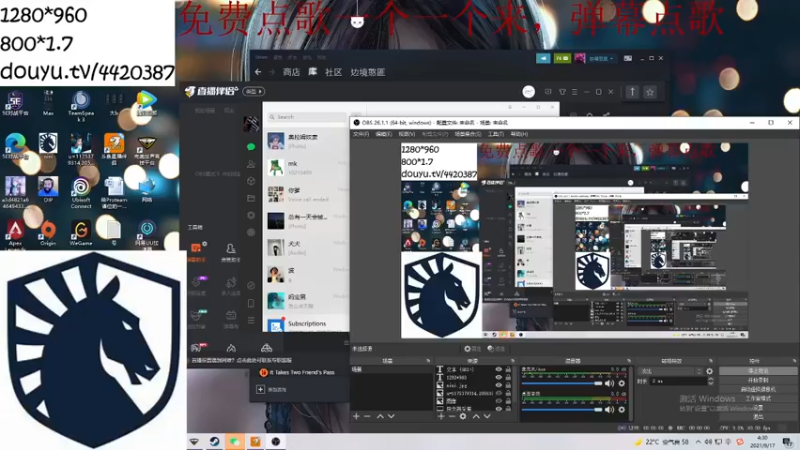This screenshot has width=800, height=450.
Task: Toggle eye icon for mini.jpg source
Action: (498, 385)
